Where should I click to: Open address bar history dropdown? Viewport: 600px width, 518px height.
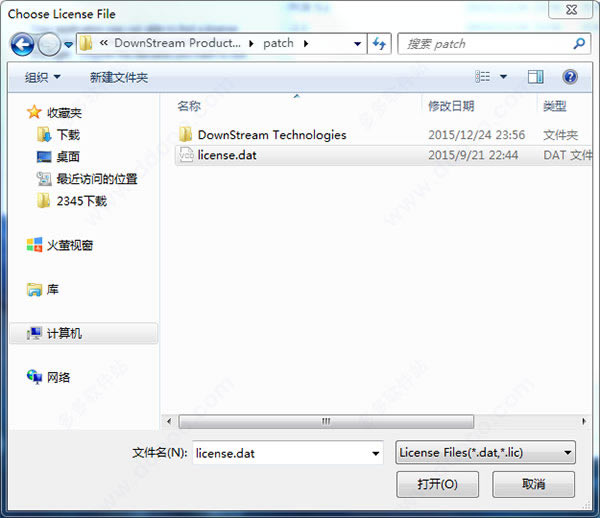(x=357, y=44)
